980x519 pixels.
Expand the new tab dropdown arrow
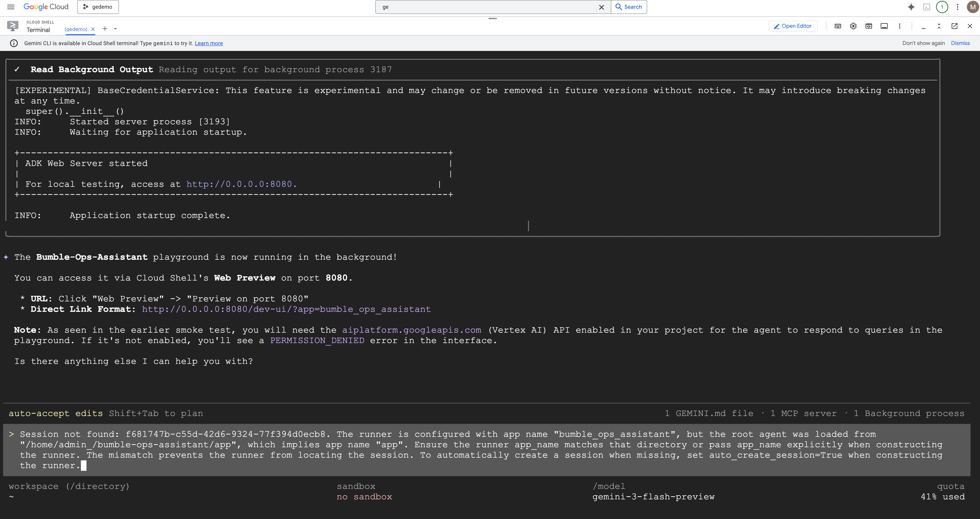pyautogui.click(x=115, y=29)
